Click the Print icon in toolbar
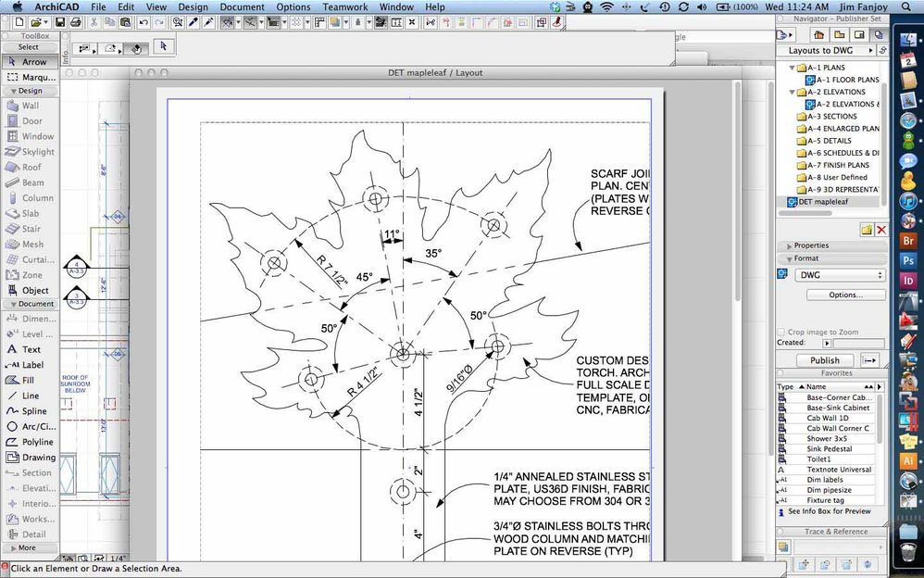This screenshot has width=924, height=578. point(75,22)
